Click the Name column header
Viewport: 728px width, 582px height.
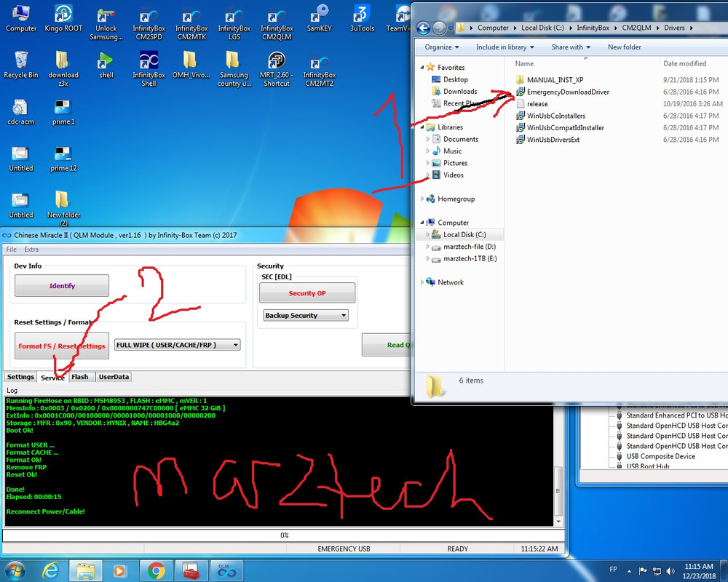tap(585, 63)
